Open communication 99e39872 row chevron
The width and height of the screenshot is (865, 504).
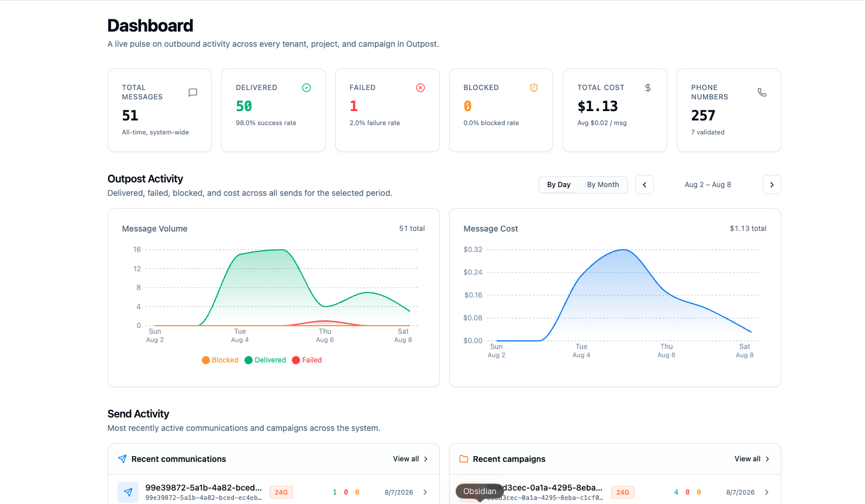(x=425, y=492)
